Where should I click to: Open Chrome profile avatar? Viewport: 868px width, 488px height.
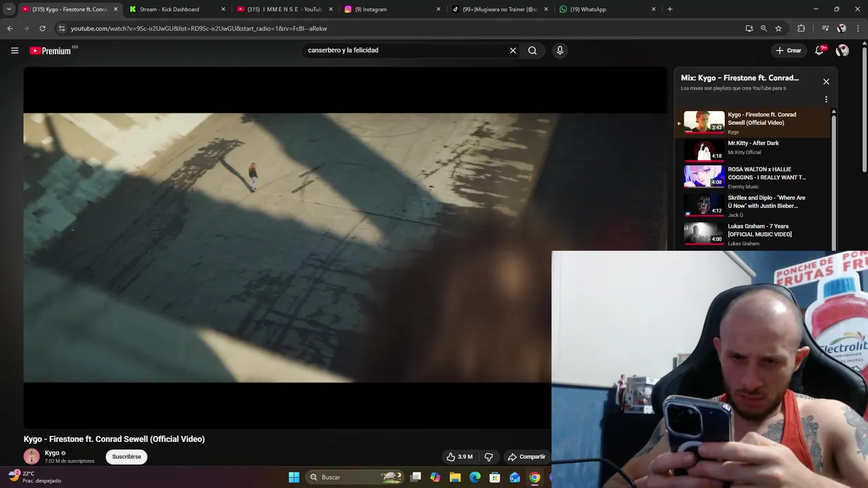click(842, 28)
